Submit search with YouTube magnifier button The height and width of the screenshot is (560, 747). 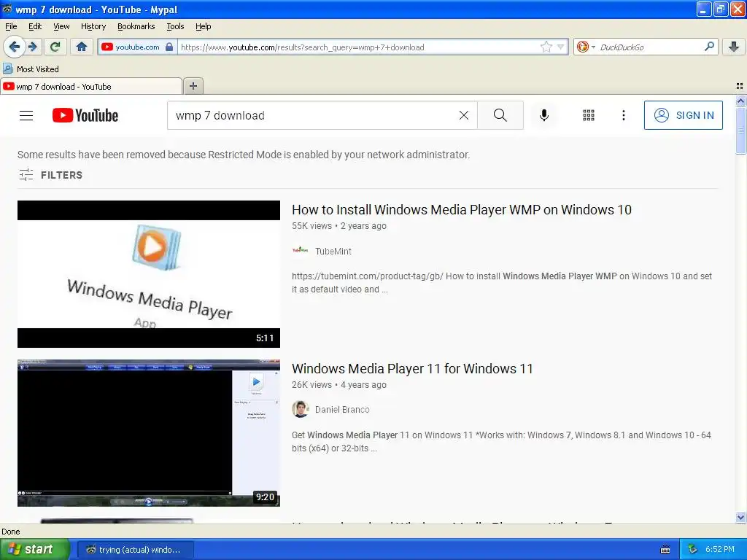pos(500,115)
